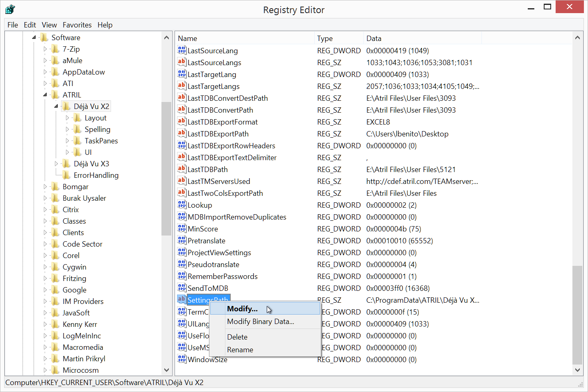This screenshot has width=588, height=392.
Task: Select the LastTwoColsExportPath value name
Action: coord(225,193)
